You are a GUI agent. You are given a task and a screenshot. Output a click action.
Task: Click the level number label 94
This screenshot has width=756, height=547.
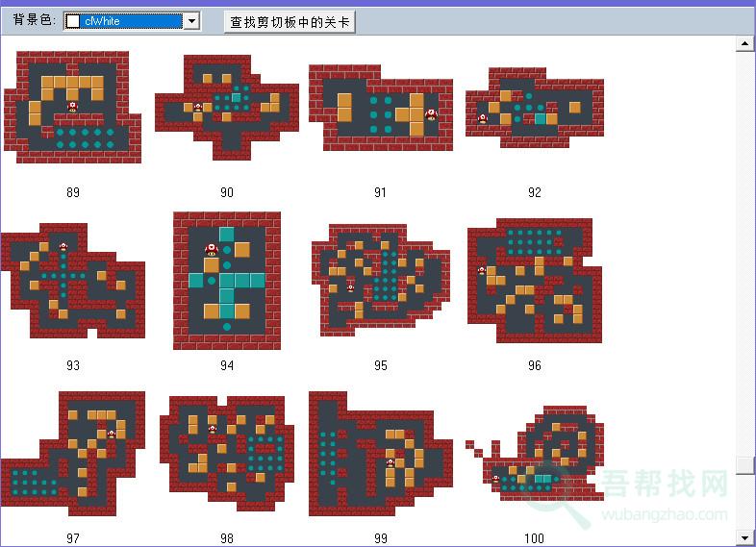227,365
